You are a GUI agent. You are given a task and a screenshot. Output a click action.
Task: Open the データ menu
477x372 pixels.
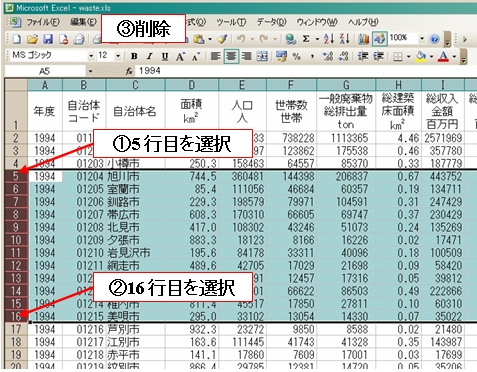271,22
